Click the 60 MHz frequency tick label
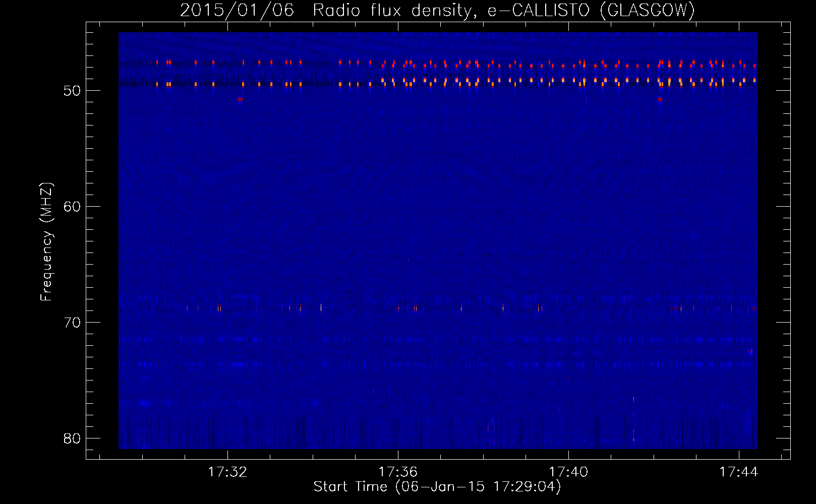The width and height of the screenshot is (816, 504). point(72,207)
